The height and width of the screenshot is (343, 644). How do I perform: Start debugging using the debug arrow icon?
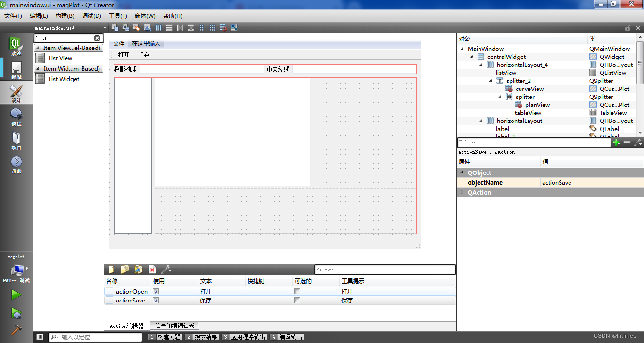click(x=16, y=313)
